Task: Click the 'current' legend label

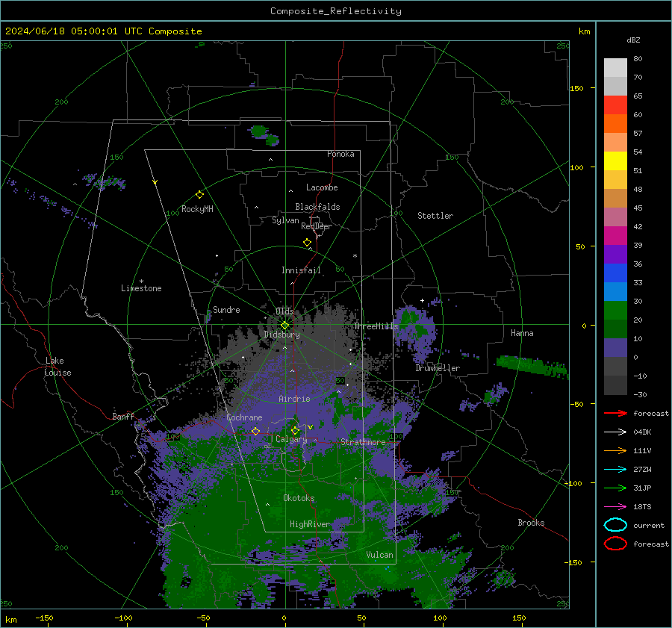Action: (x=649, y=526)
